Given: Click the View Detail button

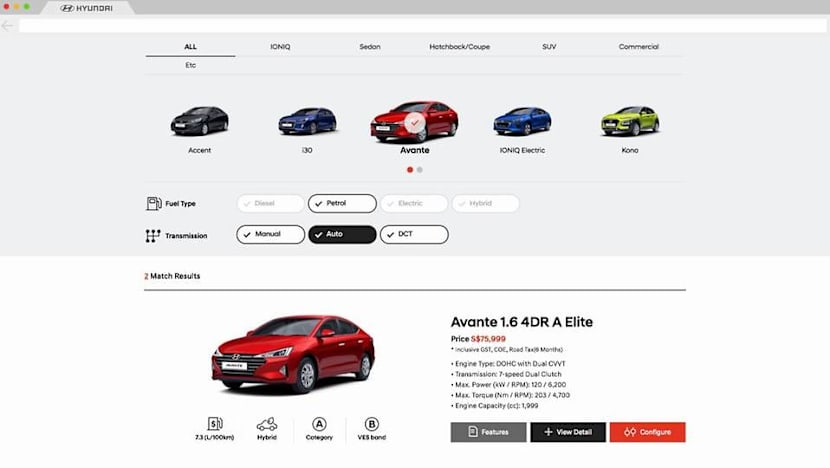Looking at the screenshot, I should coord(568,432).
